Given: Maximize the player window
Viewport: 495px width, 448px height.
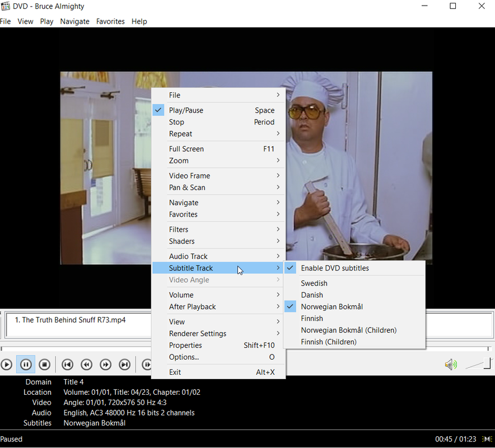Looking at the screenshot, I should (x=452, y=6).
